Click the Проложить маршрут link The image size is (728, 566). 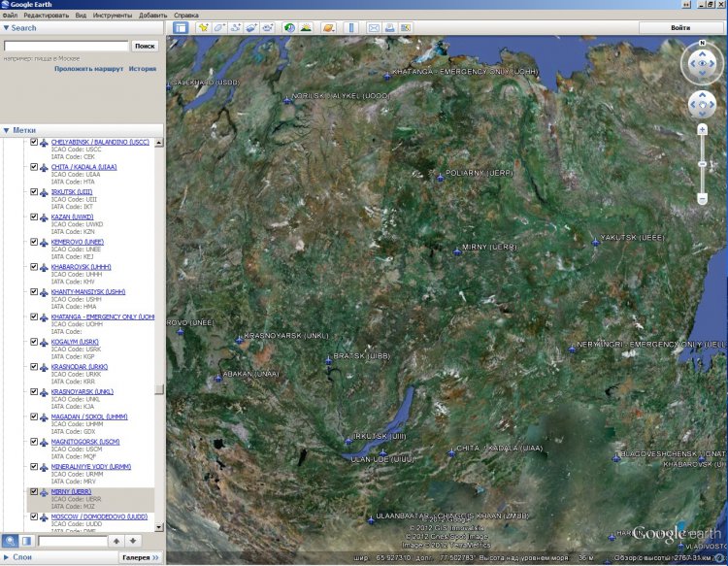coord(88,69)
